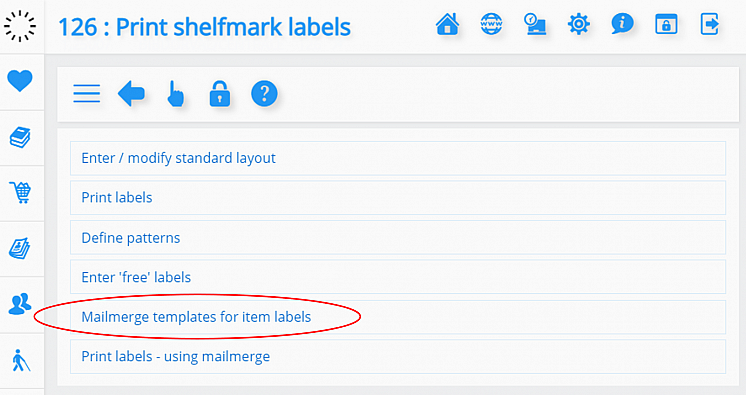Open the hamburger menu in toolbar

[87, 93]
